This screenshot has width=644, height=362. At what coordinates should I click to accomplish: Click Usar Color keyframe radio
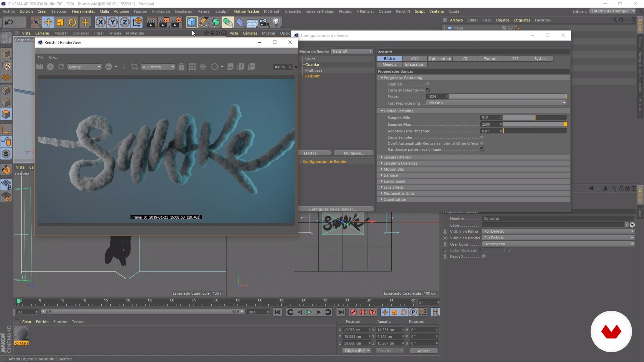click(x=445, y=244)
